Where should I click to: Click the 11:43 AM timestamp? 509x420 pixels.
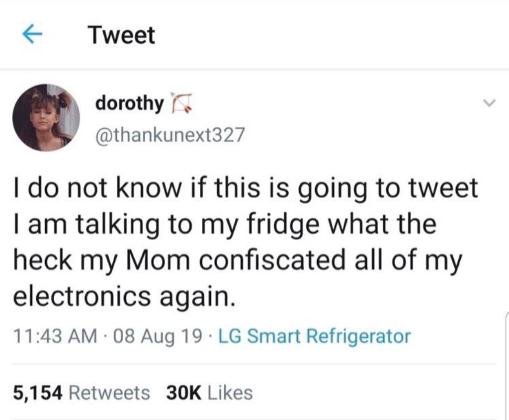pos(55,336)
